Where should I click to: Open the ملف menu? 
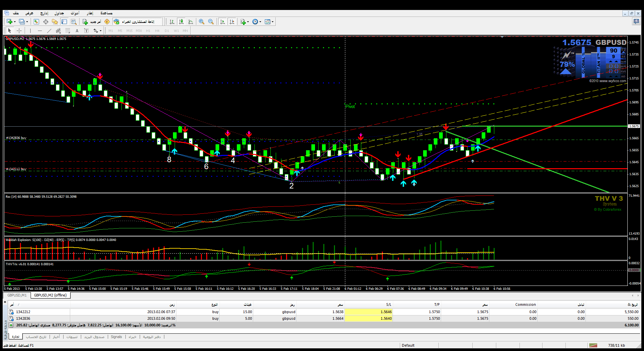coord(16,13)
